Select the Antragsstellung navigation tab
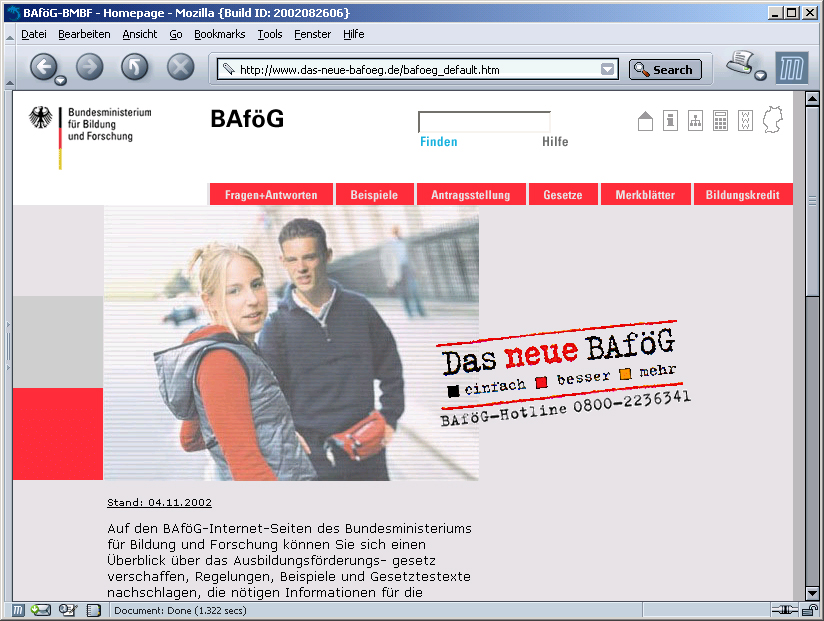 coord(470,195)
